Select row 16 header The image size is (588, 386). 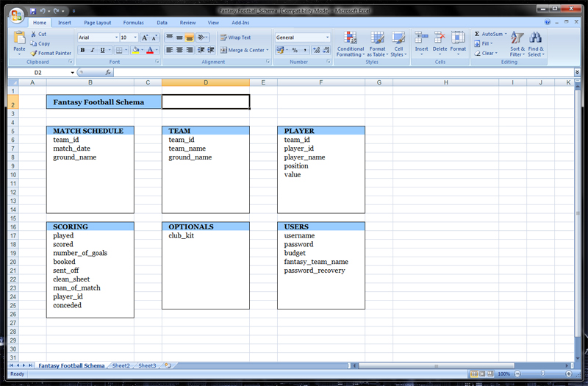(13, 227)
